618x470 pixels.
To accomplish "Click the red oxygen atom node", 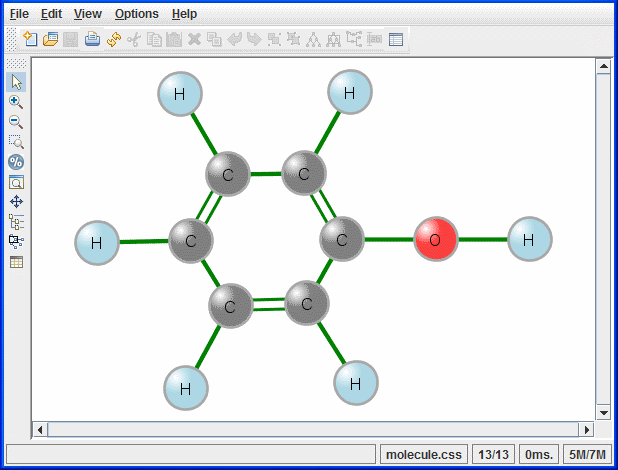I will click(435, 240).
